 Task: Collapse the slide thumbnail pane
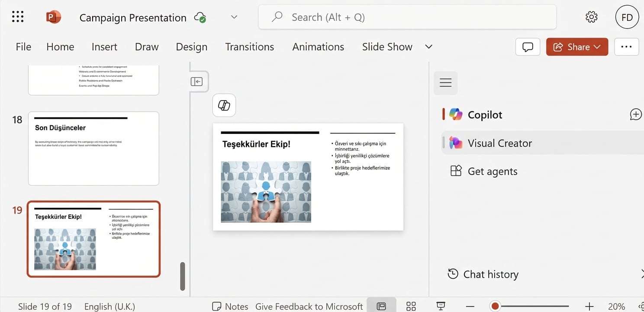click(x=198, y=81)
